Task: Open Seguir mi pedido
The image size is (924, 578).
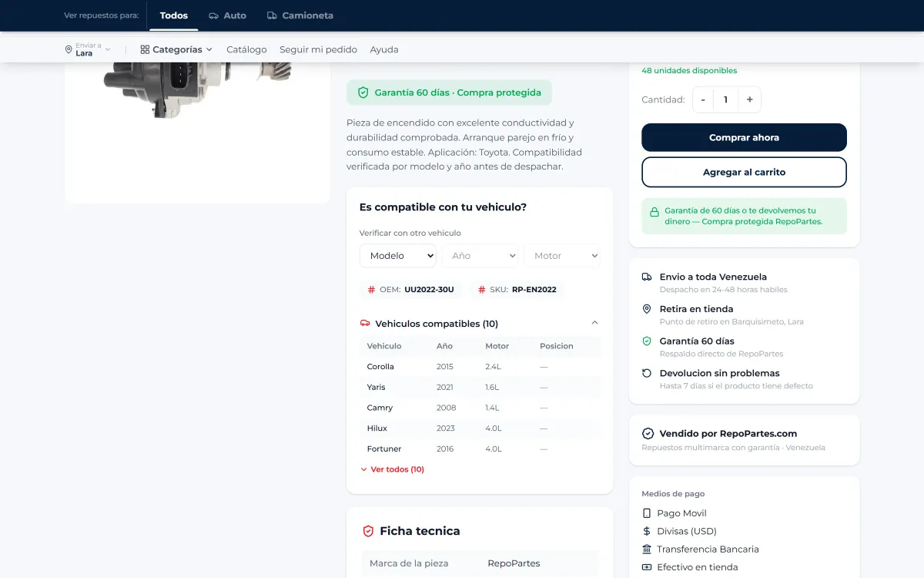Action: pyautogui.click(x=318, y=49)
